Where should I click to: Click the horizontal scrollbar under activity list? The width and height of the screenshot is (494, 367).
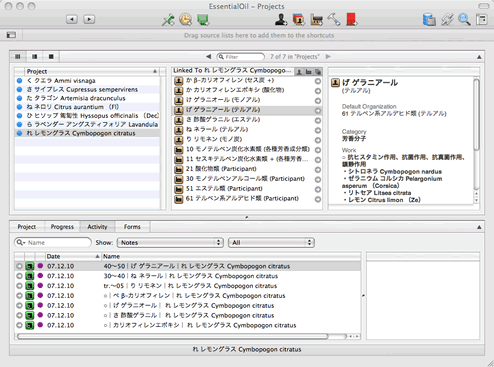(173, 337)
